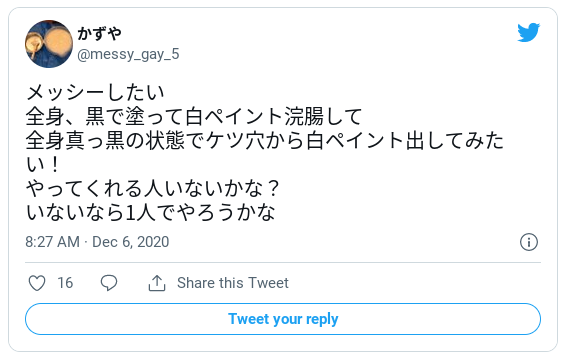Click the text line starting 全身、黒で

click(x=194, y=116)
